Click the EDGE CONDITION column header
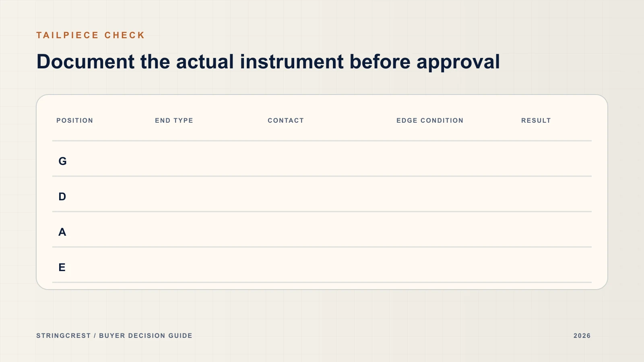 430,121
